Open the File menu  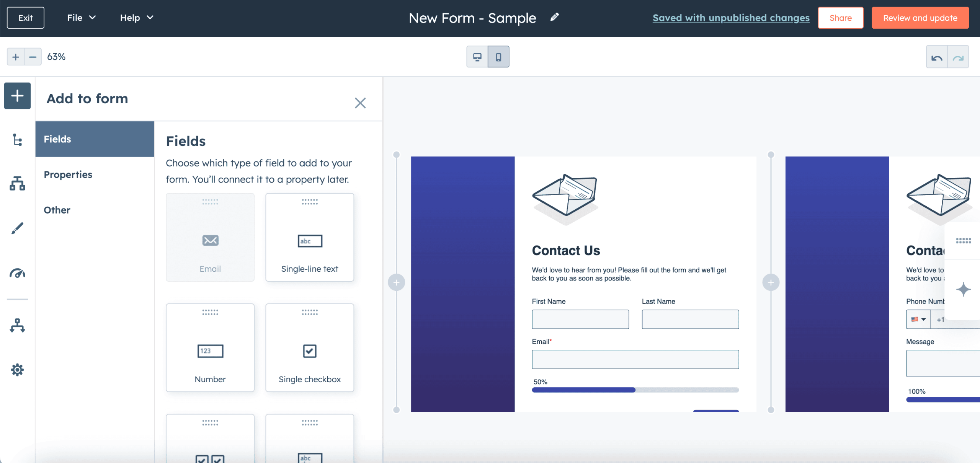click(x=81, y=18)
